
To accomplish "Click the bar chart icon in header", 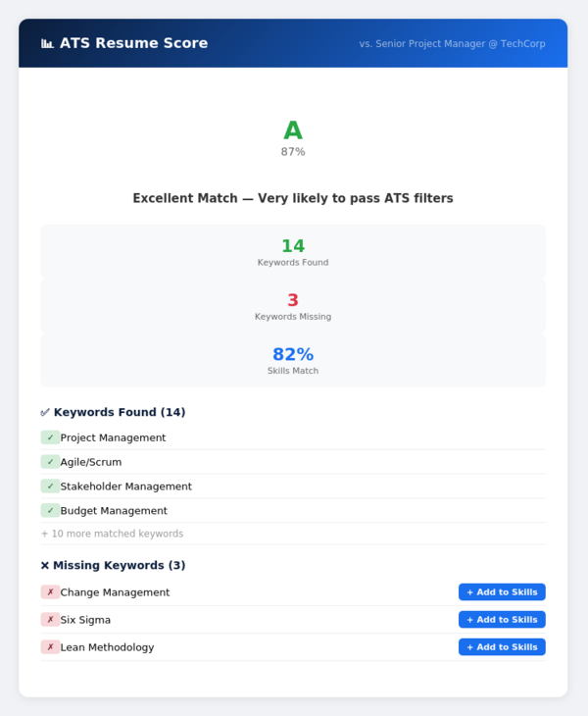I will [x=47, y=43].
